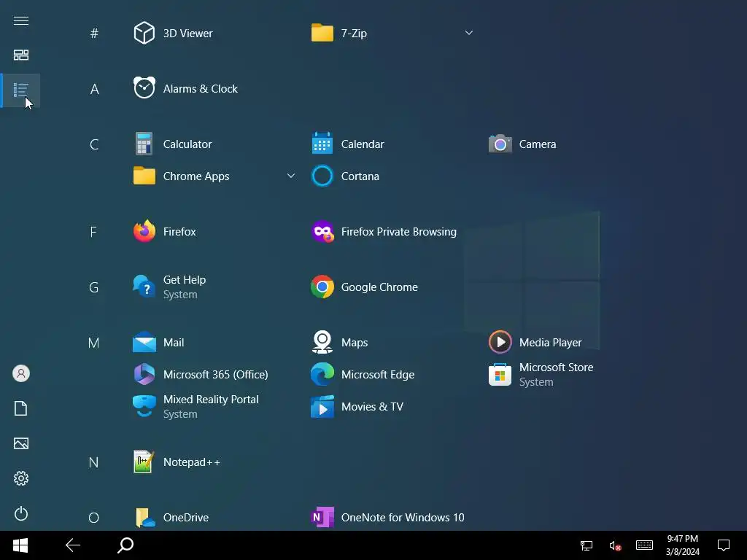Click the M letter group header
The width and height of the screenshot is (747, 560).
click(94, 343)
